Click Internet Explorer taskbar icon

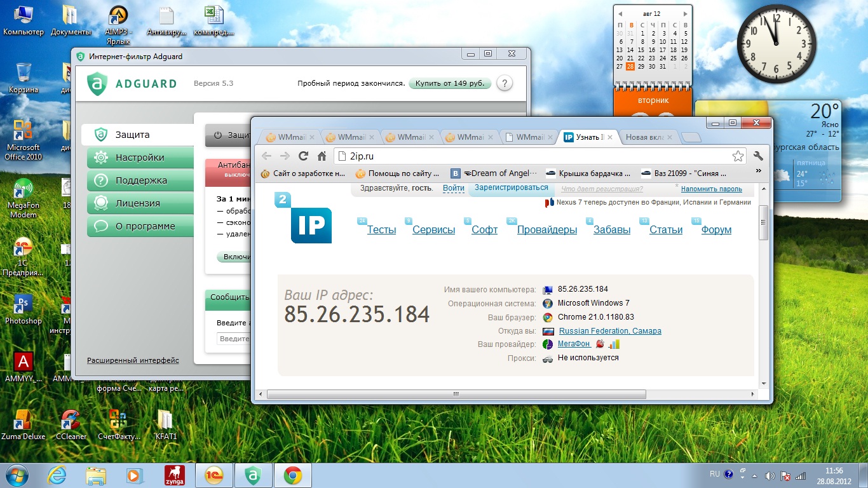[58, 475]
